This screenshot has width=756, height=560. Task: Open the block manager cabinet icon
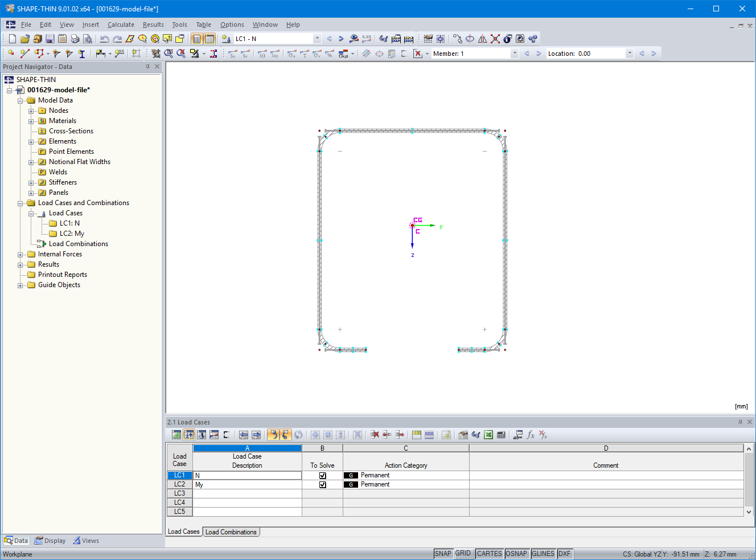pyautogui.click(x=37, y=39)
